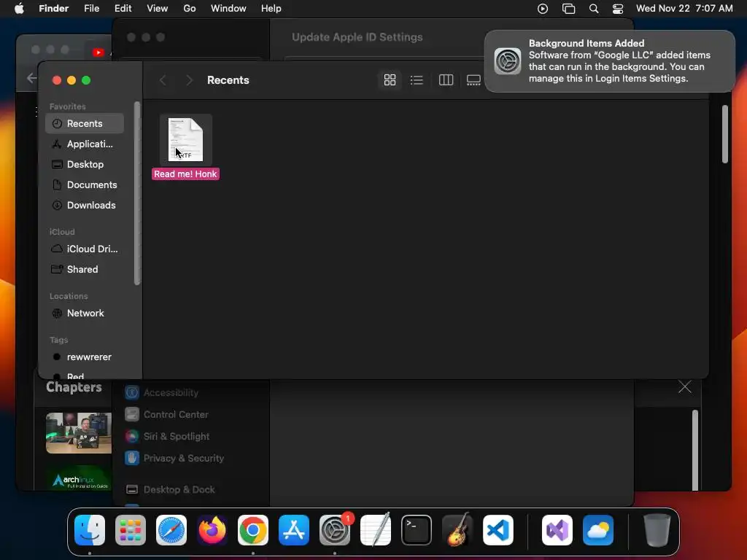Open Terminal from the Dock
The image size is (747, 560).
tap(417, 530)
